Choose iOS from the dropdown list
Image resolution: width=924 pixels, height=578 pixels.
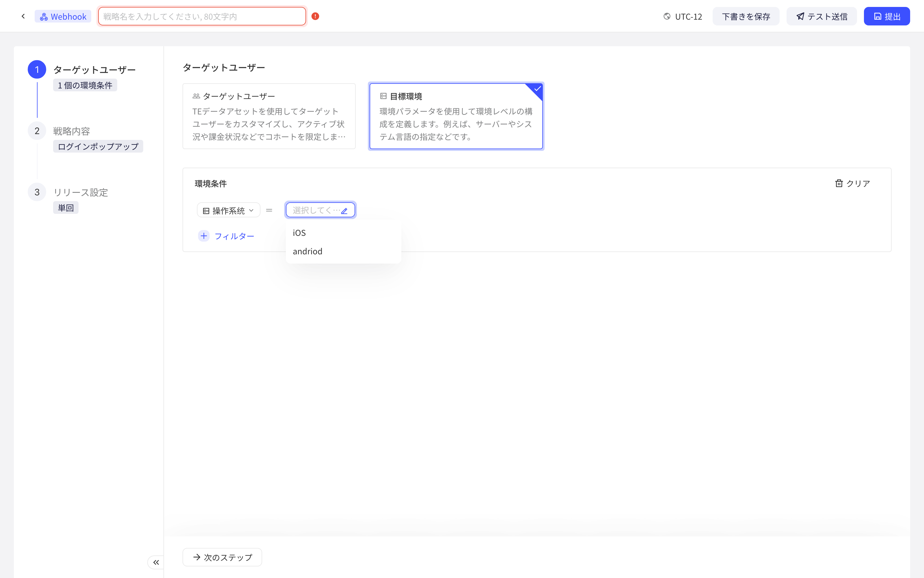343,233
